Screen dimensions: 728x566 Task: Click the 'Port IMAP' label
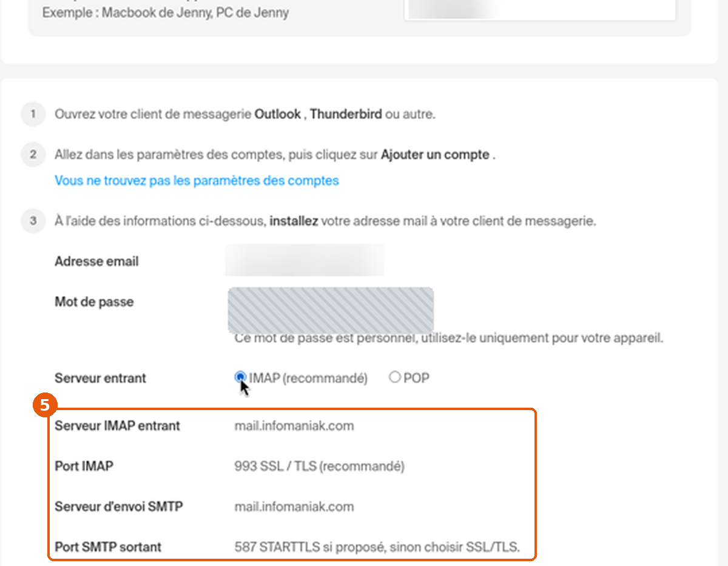(84, 467)
